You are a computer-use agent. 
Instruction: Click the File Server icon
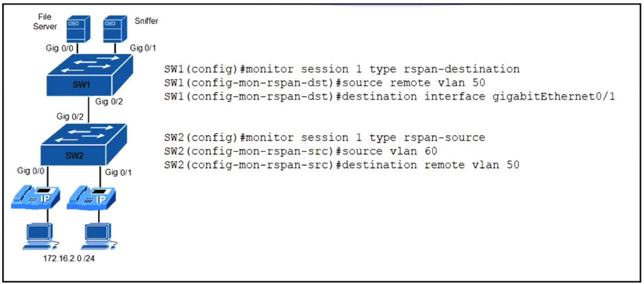(78, 29)
